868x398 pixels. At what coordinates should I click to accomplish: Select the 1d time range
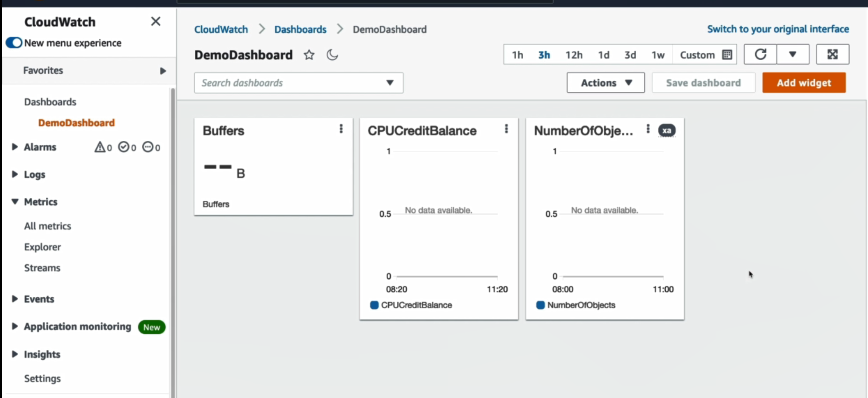pos(603,55)
